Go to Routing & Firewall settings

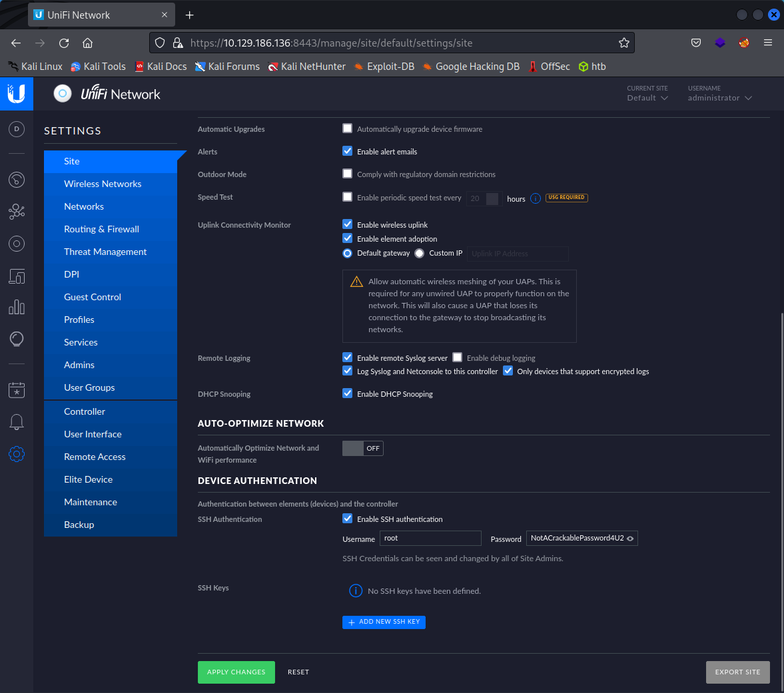click(101, 229)
